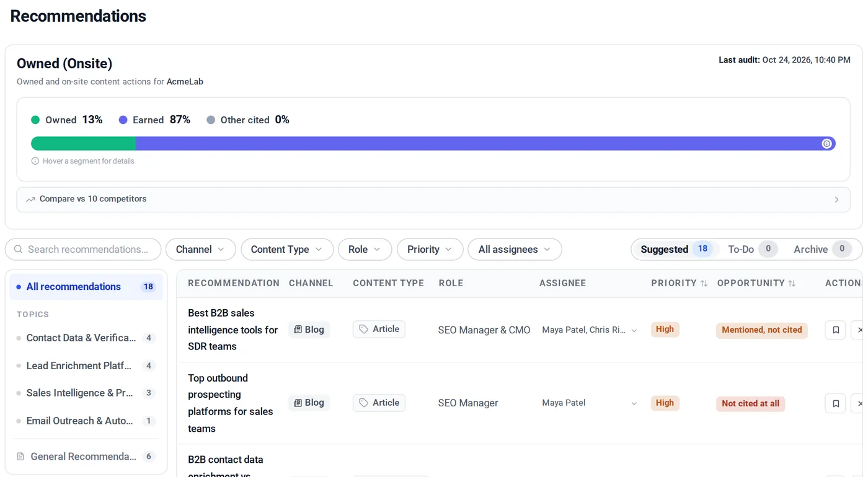The image size is (868, 477).
Task: Open the All assignees dropdown
Action: pyautogui.click(x=515, y=249)
